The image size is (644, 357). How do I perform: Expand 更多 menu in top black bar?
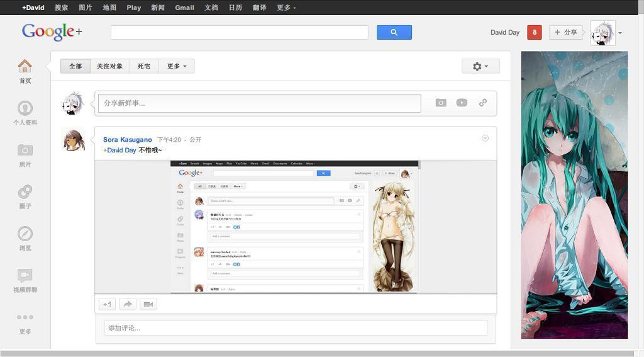click(x=286, y=8)
